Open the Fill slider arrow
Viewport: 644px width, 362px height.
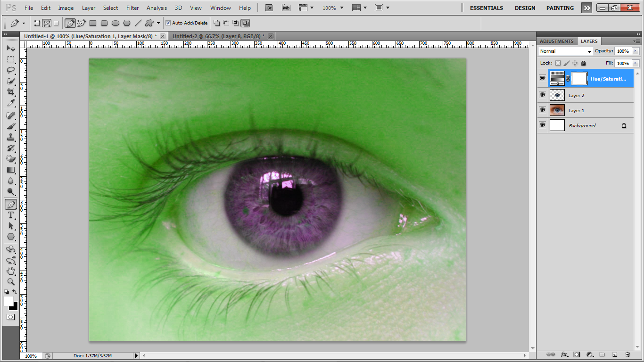point(636,63)
